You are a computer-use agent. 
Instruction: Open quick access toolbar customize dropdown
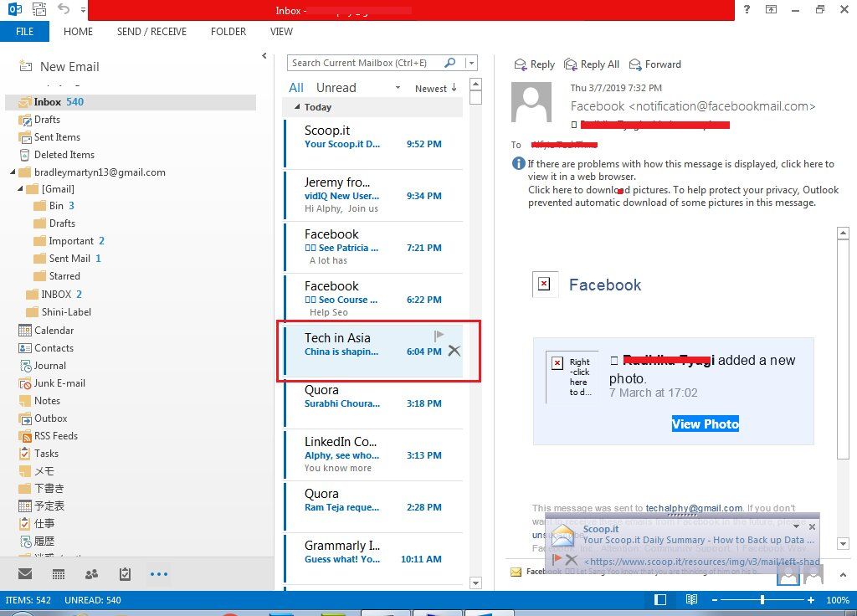coord(83,9)
